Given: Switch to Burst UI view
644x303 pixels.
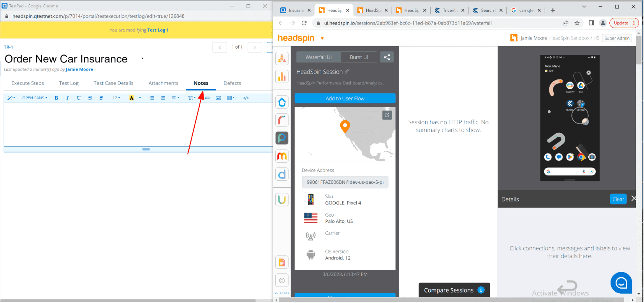Looking at the screenshot, I should [x=359, y=57].
